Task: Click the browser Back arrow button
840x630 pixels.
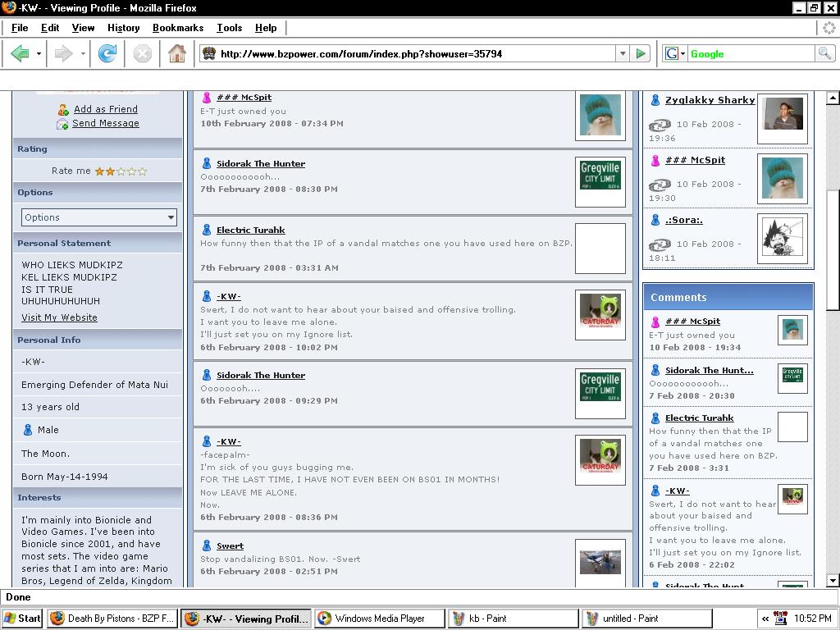Action: pyautogui.click(x=21, y=53)
